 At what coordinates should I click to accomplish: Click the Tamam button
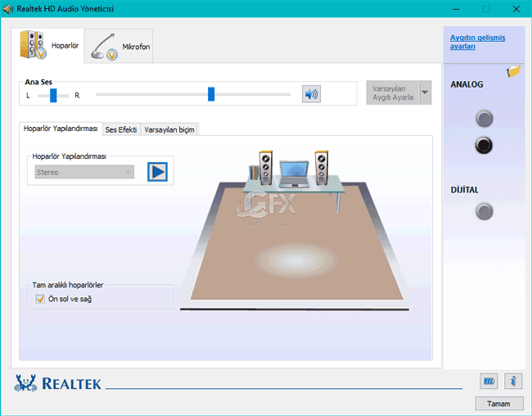click(498, 404)
